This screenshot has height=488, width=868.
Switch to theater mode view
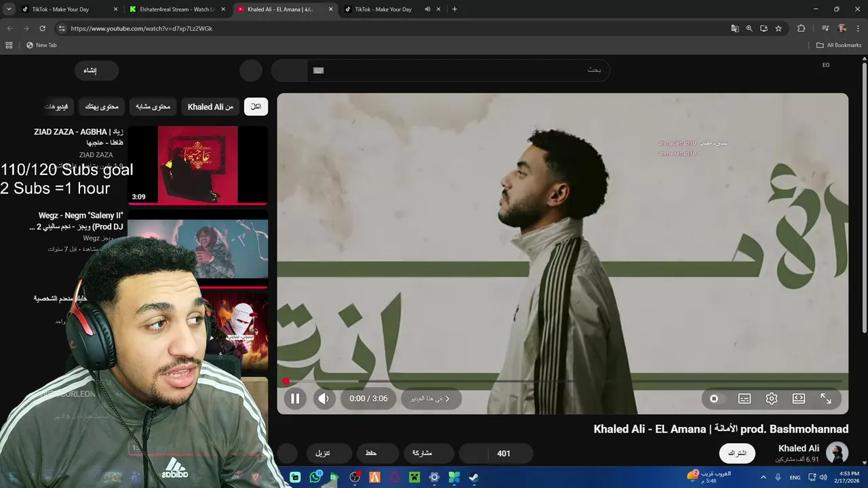pyautogui.click(x=799, y=399)
